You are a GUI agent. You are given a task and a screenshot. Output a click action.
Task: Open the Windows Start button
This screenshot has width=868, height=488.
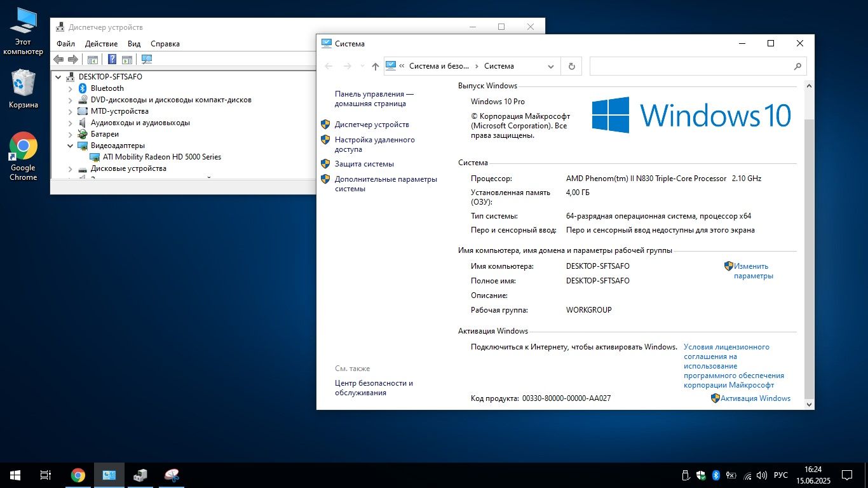tap(15, 475)
